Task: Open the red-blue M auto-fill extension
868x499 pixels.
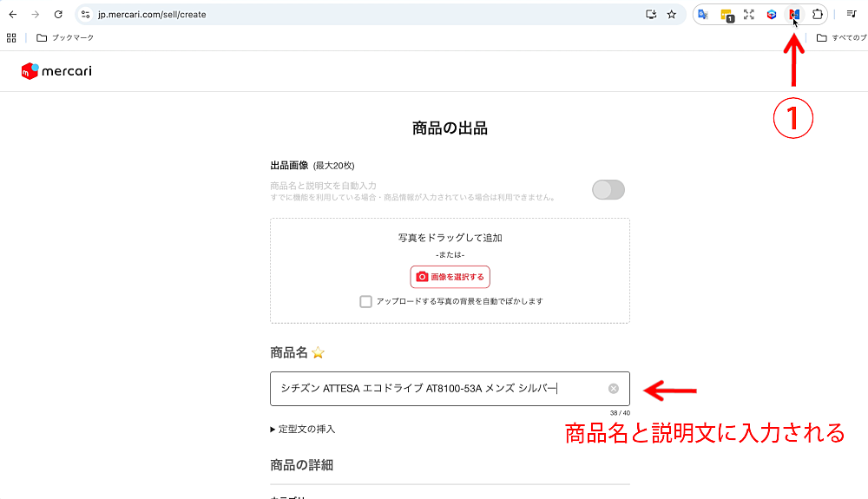Action: point(794,15)
